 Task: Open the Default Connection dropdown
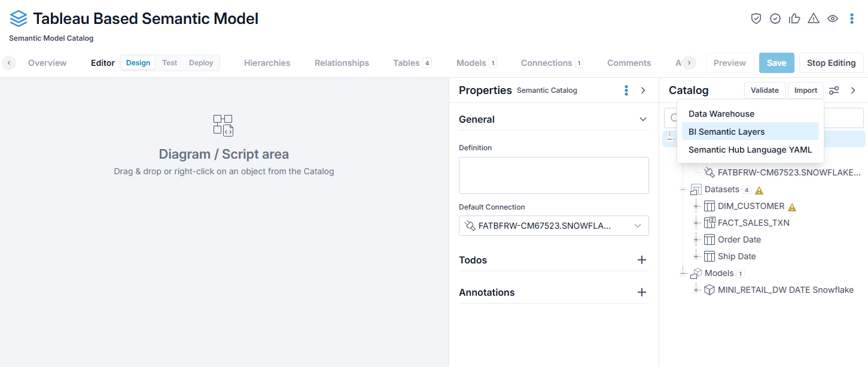(x=554, y=226)
